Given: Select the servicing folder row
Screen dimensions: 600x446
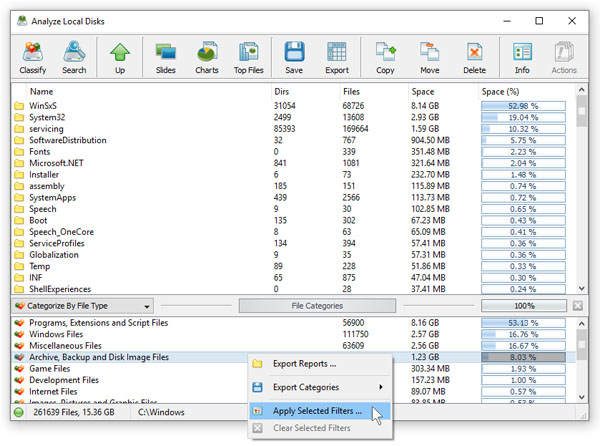Looking at the screenshot, I should 293,129.
